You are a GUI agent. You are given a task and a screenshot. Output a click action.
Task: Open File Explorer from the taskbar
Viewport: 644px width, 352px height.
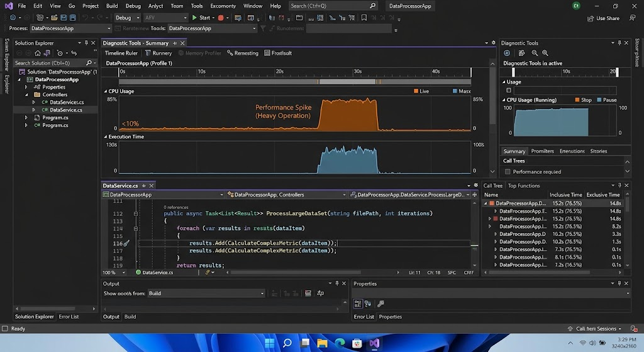point(322,343)
